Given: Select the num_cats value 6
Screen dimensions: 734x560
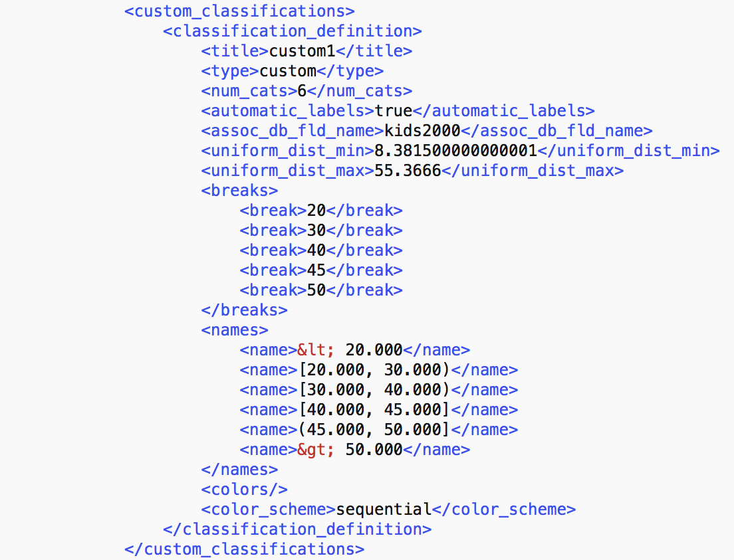Looking at the screenshot, I should point(302,91).
